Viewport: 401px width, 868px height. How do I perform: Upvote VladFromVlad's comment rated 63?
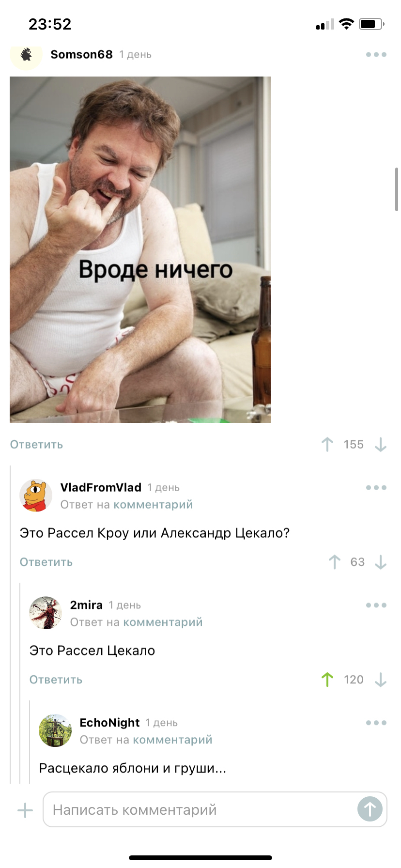click(x=334, y=562)
